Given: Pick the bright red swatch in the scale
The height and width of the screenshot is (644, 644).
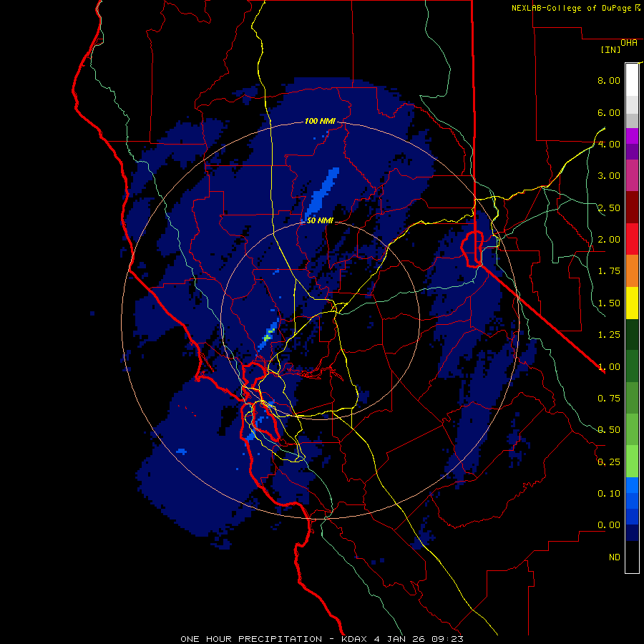Looking at the screenshot, I should tap(632, 239).
